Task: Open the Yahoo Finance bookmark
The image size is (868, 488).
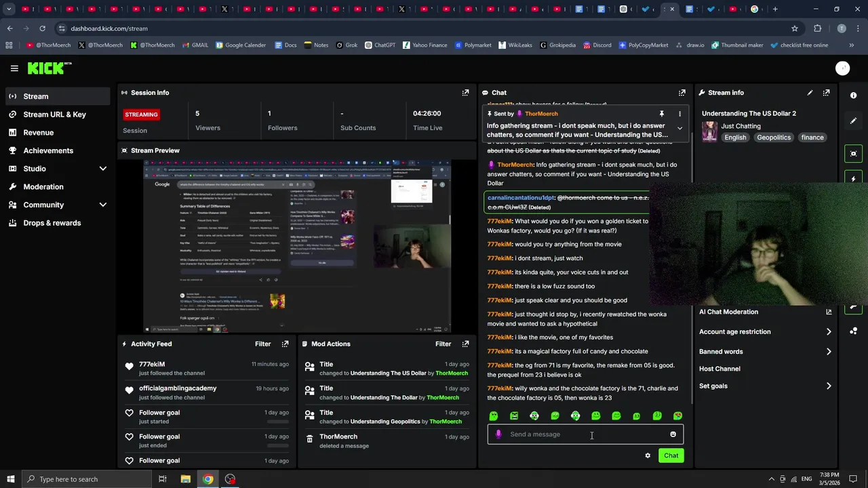Action: [x=425, y=45]
